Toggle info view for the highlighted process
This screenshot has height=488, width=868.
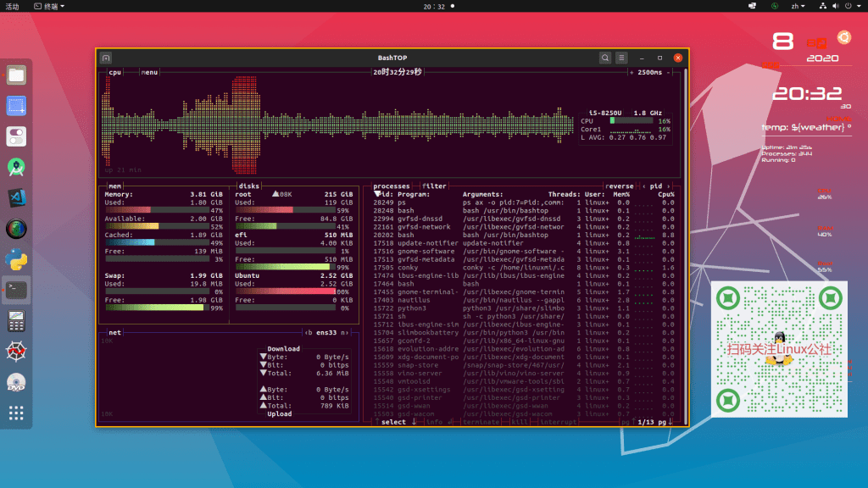pyautogui.click(x=435, y=421)
